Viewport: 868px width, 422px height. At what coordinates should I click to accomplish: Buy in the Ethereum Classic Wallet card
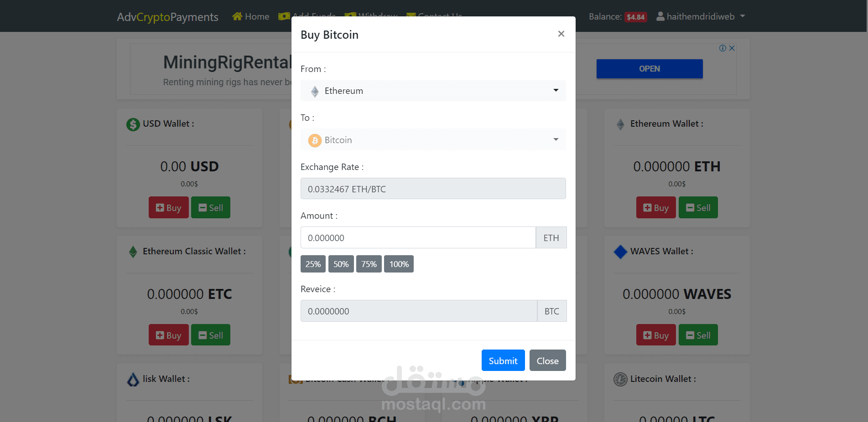point(168,335)
